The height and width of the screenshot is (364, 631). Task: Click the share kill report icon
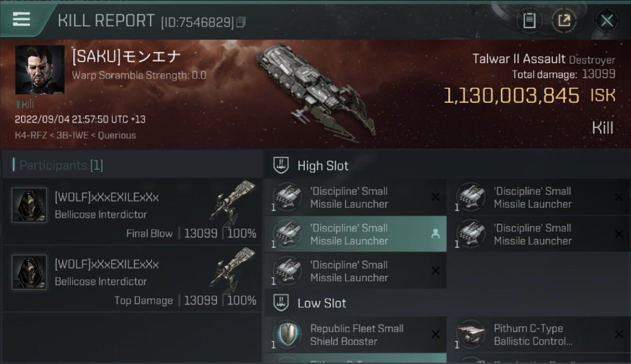(564, 20)
